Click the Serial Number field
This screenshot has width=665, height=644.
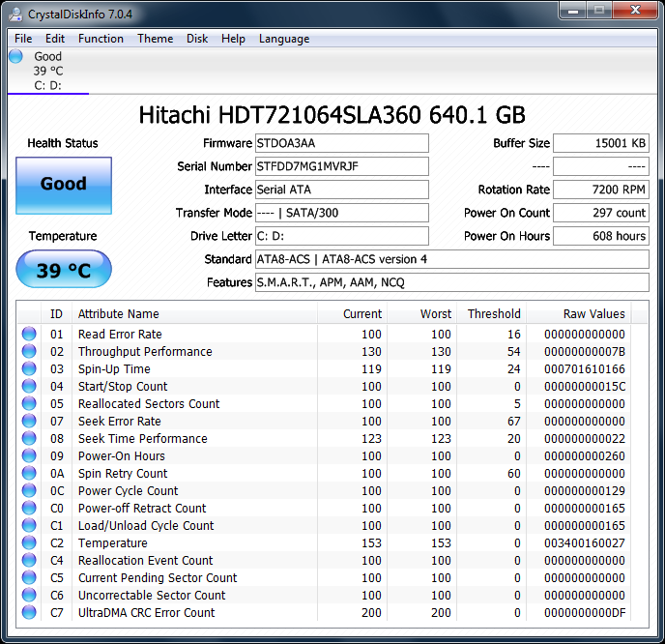pos(341,166)
